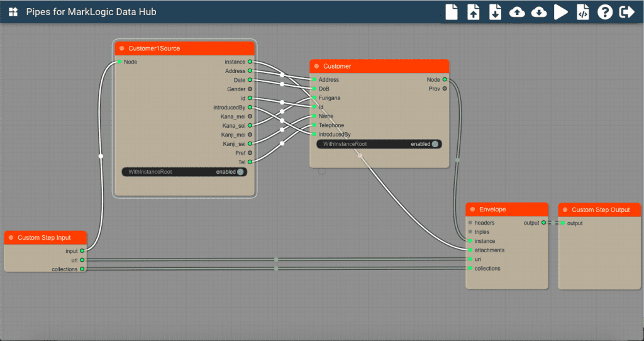Click the Prov output port on Customer
This screenshot has height=341, width=644.
tap(445, 89)
